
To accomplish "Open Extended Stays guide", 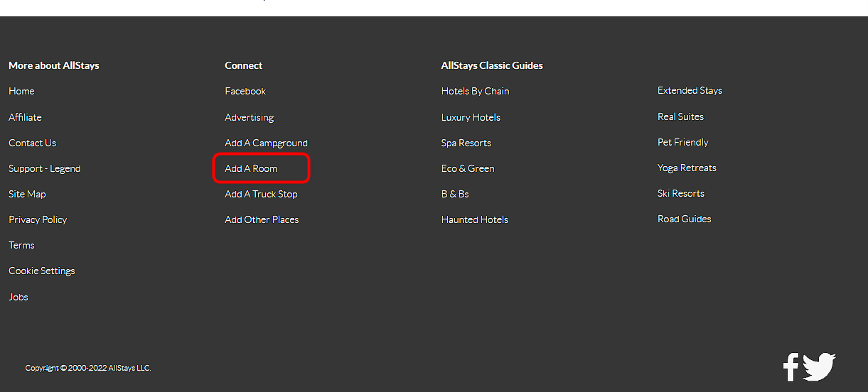I will (x=690, y=90).
